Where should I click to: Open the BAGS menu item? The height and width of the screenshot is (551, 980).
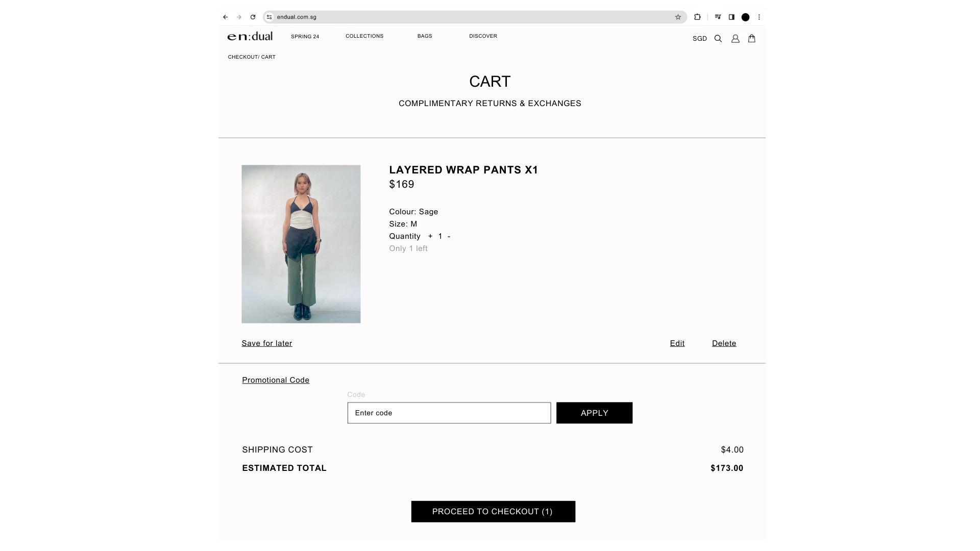(425, 36)
